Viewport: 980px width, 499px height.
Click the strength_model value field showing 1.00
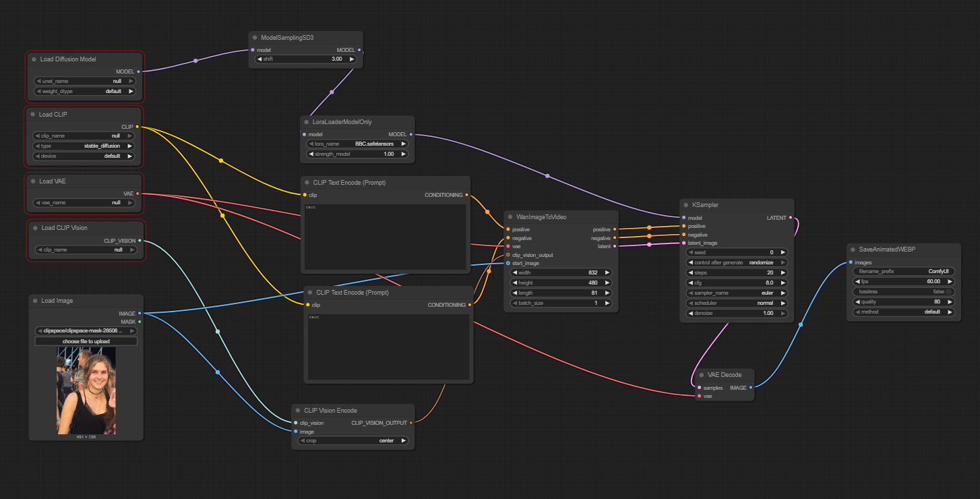(x=357, y=154)
